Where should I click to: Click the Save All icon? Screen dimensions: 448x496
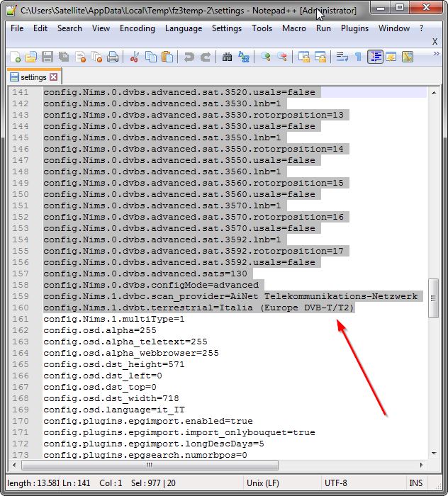point(64,57)
